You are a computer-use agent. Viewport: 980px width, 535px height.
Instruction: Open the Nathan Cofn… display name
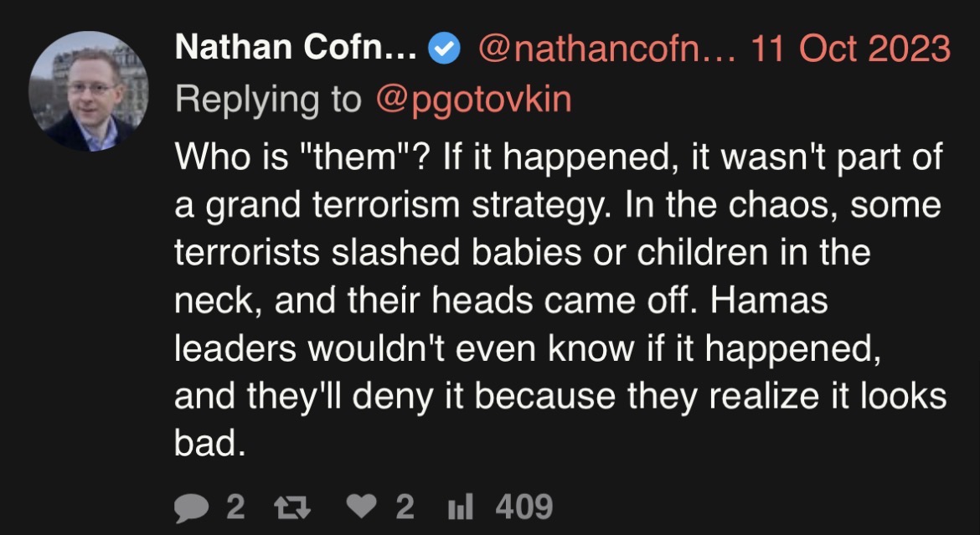(296, 48)
